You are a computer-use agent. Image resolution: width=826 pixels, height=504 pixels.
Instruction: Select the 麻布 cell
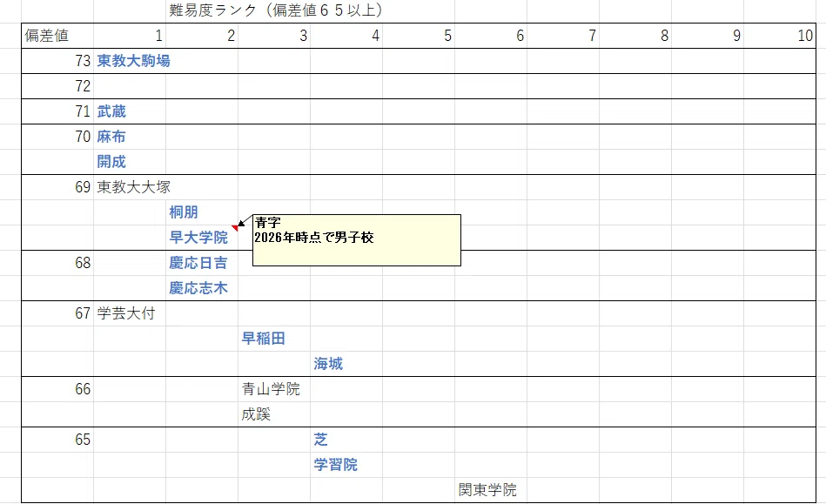tap(130, 137)
